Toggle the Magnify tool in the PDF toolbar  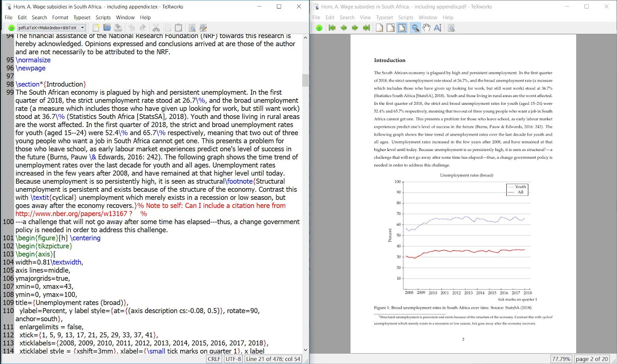coord(415,28)
